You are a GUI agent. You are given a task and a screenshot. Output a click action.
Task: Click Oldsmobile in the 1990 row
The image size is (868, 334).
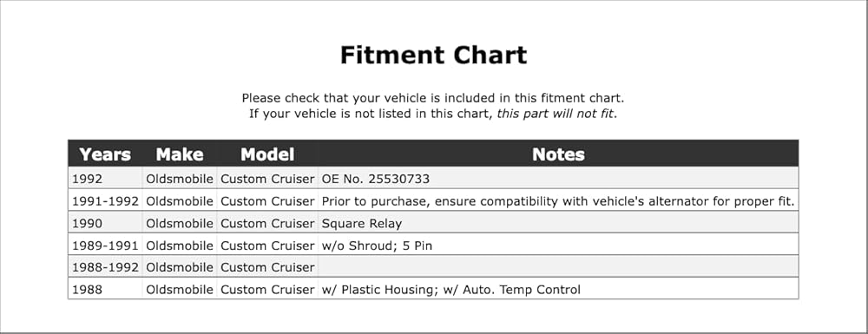[180, 224]
